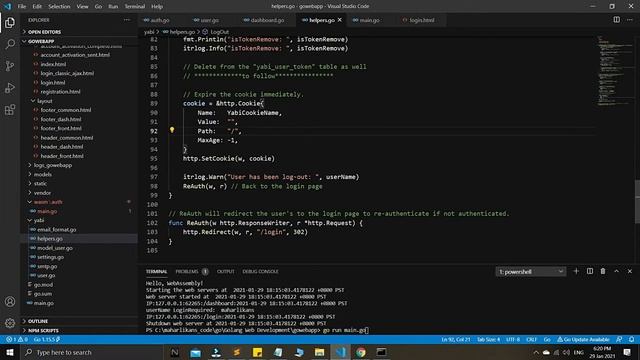
Task: Click the Type here to search box
Action: pyautogui.click(x=91, y=352)
